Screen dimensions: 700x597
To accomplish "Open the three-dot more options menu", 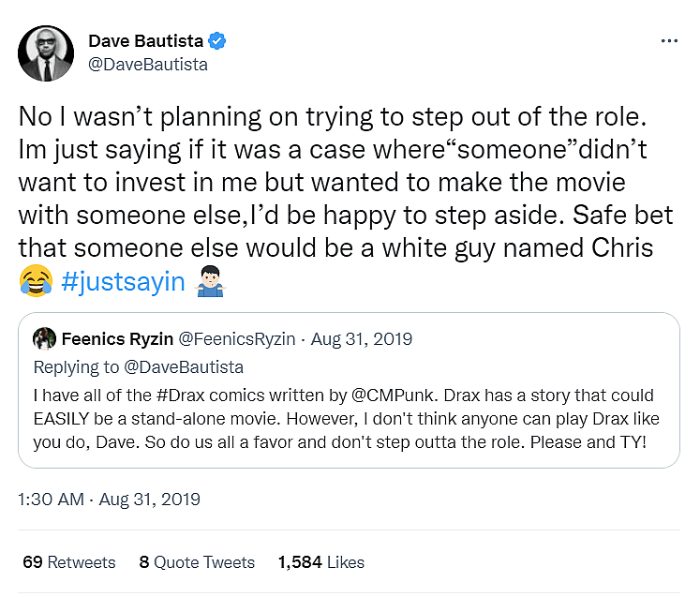I will 669,41.
